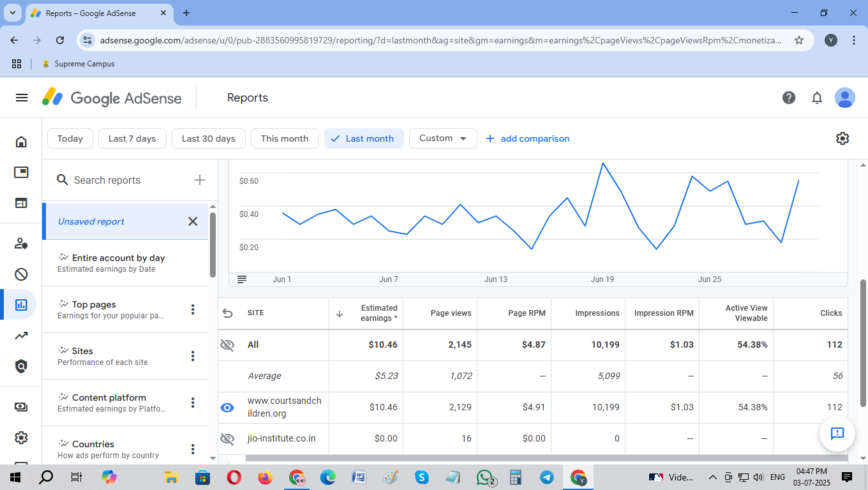This screenshot has height=490, width=868.
Task: Open Privacy & messaging sidebar icon
Action: coord(21,243)
